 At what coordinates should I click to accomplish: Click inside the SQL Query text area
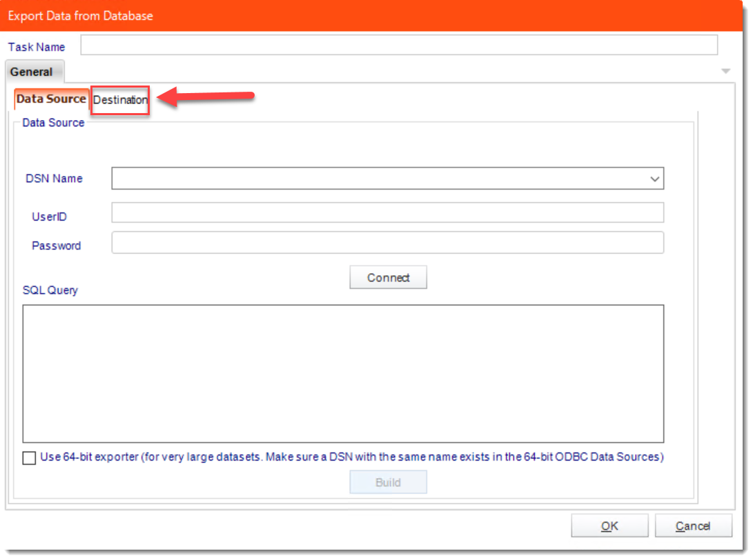343,374
